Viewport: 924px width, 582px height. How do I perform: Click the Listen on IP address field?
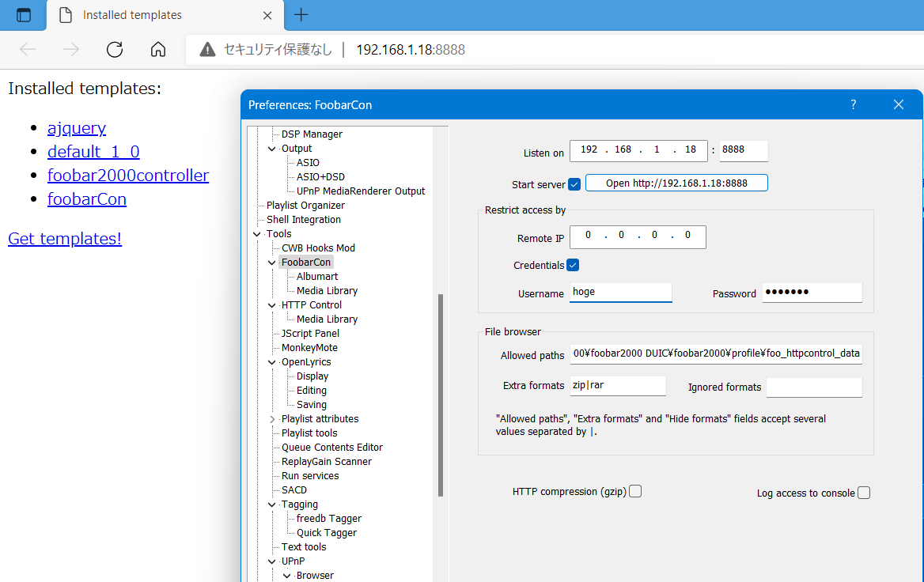[638, 150]
